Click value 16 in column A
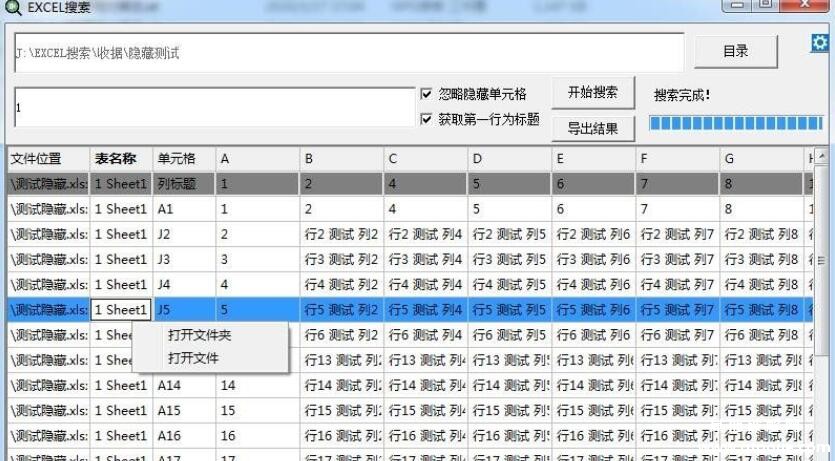Image resolution: width=835 pixels, height=461 pixels. (258, 435)
